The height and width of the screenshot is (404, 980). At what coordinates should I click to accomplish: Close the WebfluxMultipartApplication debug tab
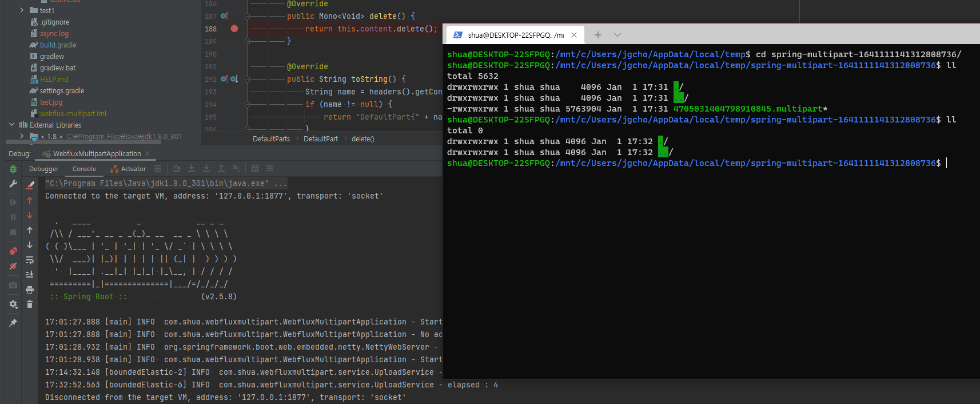click(x=148, y=153)
